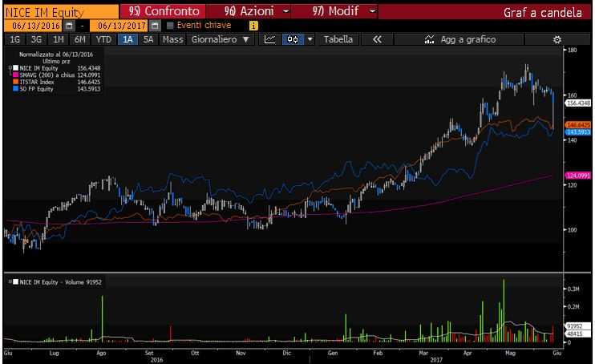
Task: Switch range to YTD
Action: click(103, 39)
